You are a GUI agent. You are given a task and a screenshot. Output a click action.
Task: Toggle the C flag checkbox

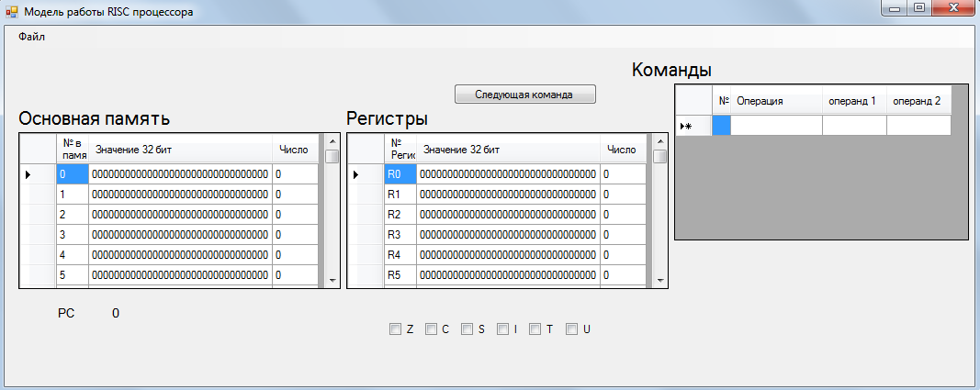coord(431,329)
